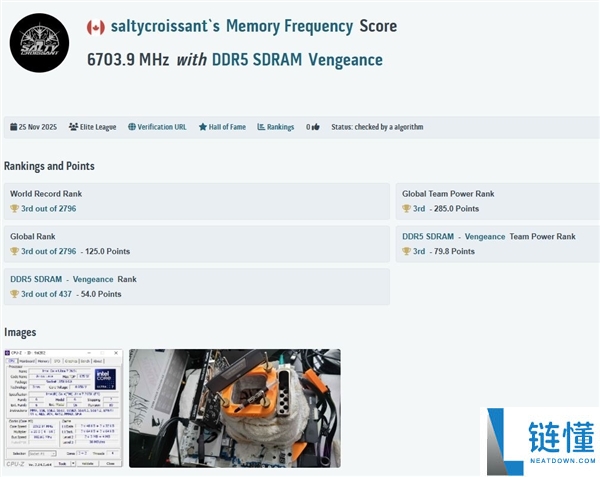
Task: Click the trophy icon by '79.8 Points'
Action: [x=406, y=251]
